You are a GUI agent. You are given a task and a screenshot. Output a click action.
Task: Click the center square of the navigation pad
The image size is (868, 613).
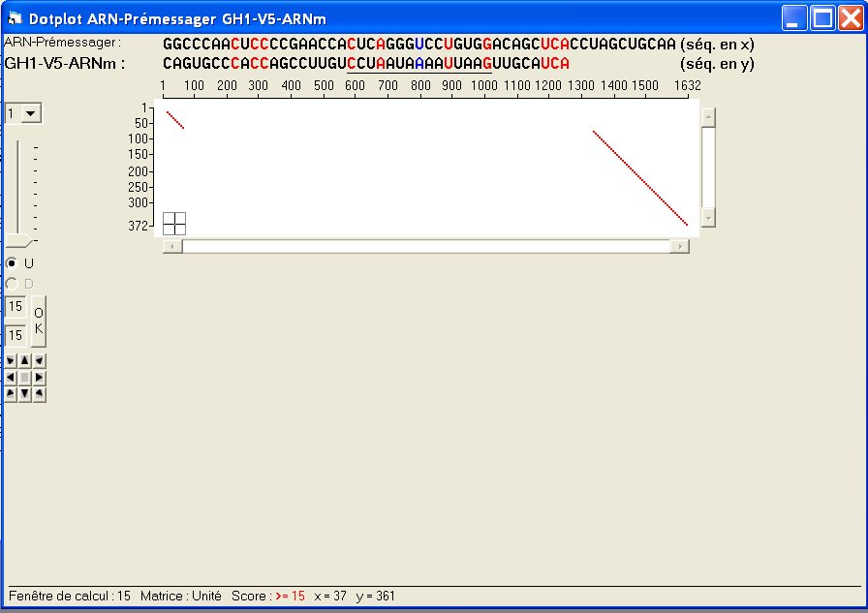pos(25,377)
